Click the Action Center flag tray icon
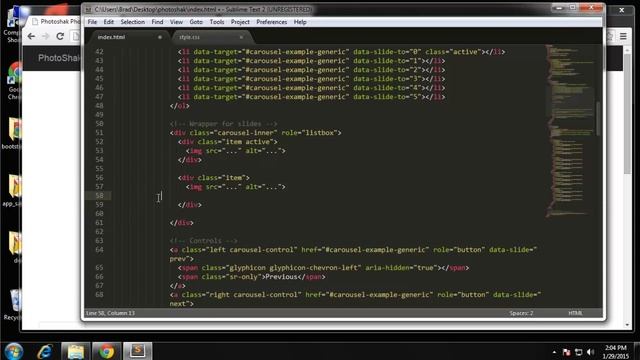 coord(566,352)
